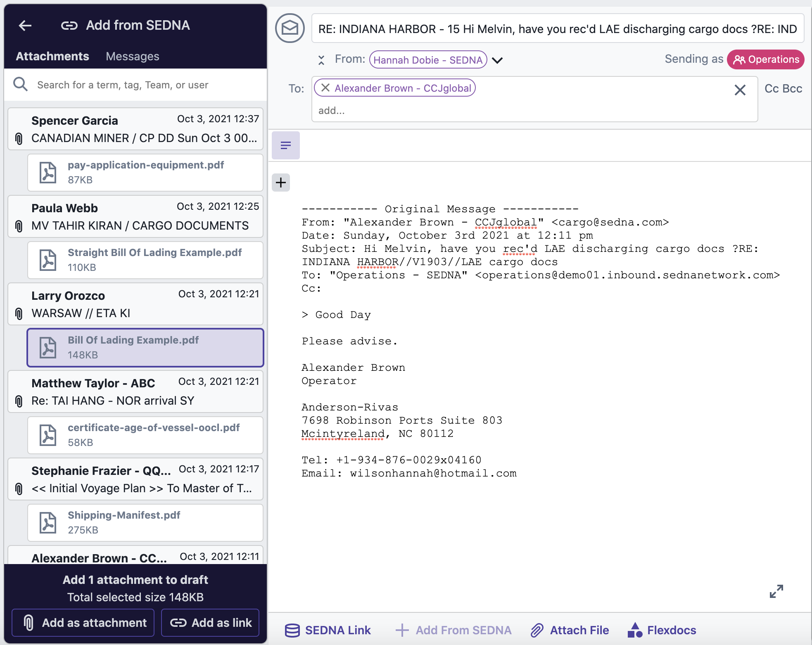The height and width of the screenshot is (645, 812).
Task: Toggle the text formatting toolbar icon
Action: [x=286, y=145]
